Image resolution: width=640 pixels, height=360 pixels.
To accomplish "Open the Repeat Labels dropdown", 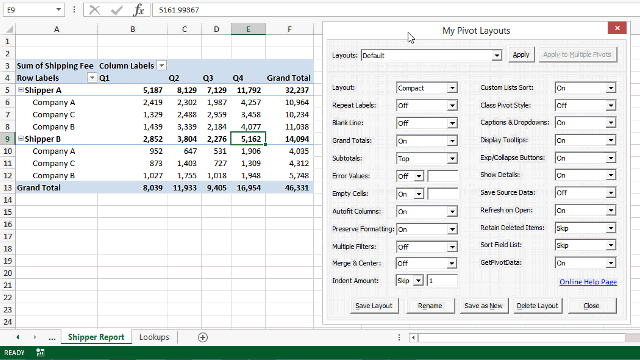I will [x=452, y=106].
